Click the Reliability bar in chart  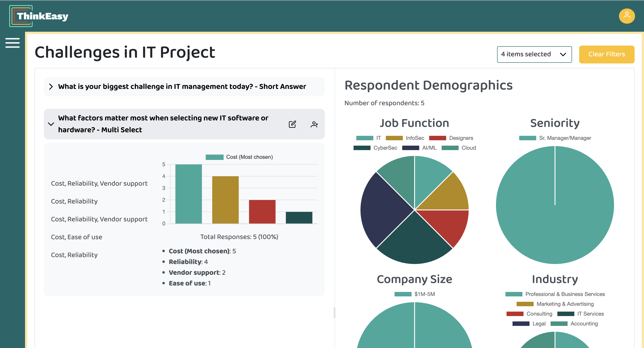coord(225,200)
